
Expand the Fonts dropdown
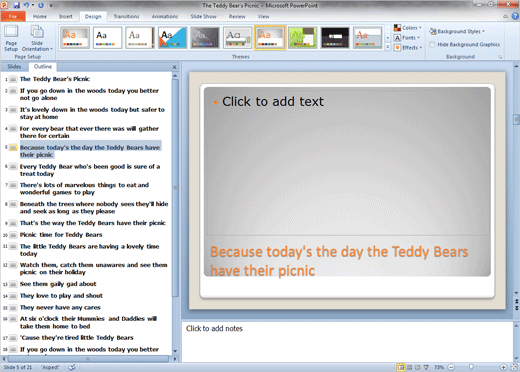tap(407, 38)
